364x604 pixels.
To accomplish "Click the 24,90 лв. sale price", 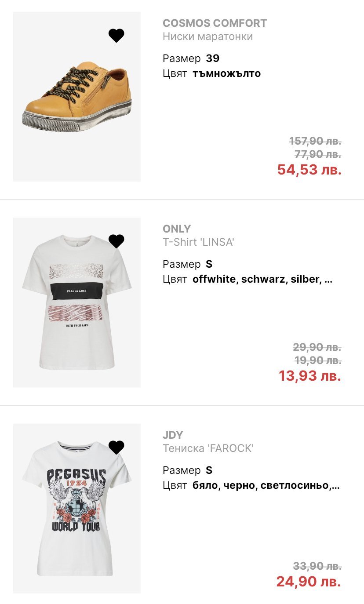I will pos(309,582).
